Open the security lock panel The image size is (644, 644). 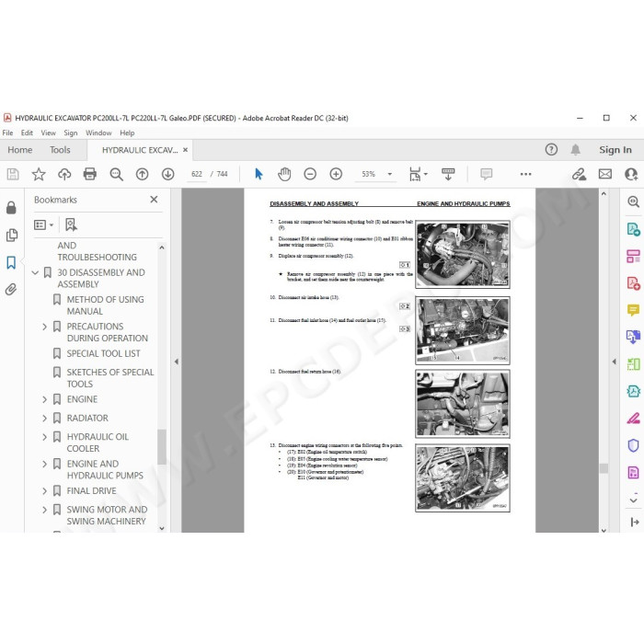pos(11,208)
